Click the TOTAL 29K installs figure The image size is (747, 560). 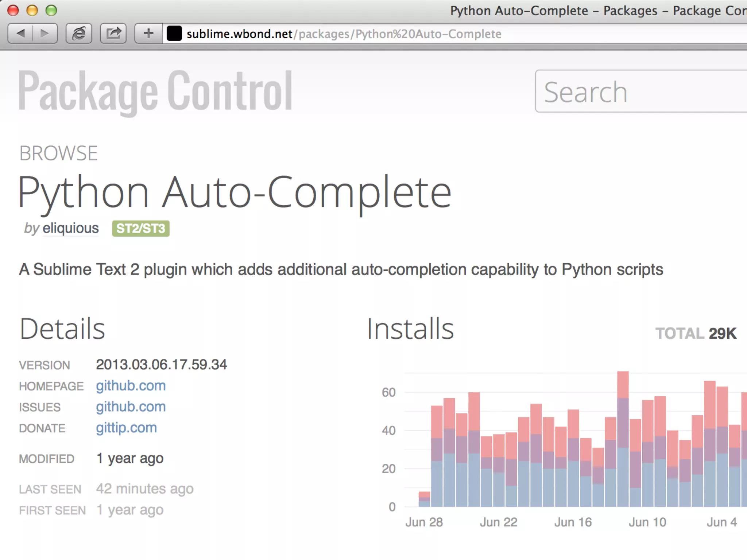tap(696, 334)
